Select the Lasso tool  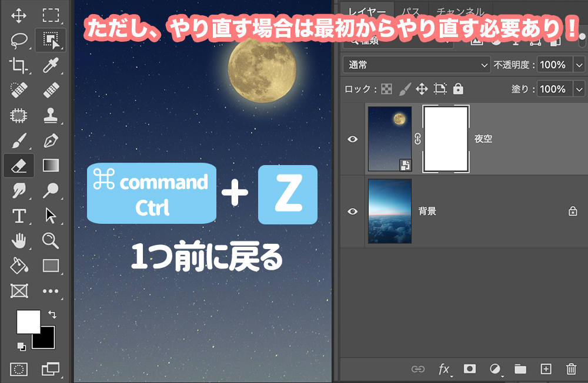[x=19, y=40]
